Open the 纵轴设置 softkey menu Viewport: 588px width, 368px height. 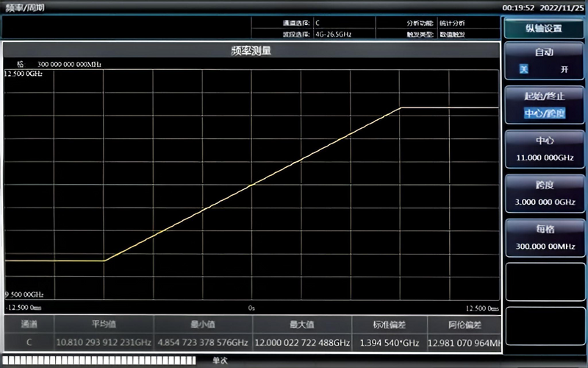click(544, 28)
